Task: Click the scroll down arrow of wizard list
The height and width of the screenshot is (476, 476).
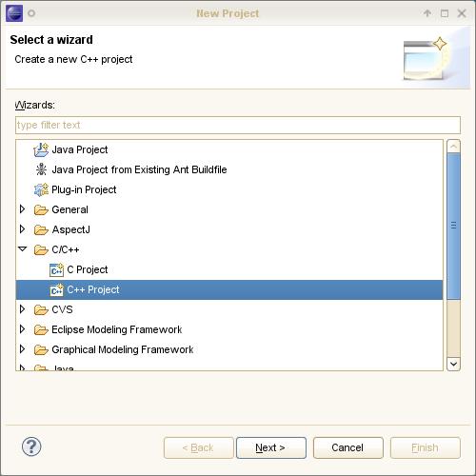Action: 453,364
